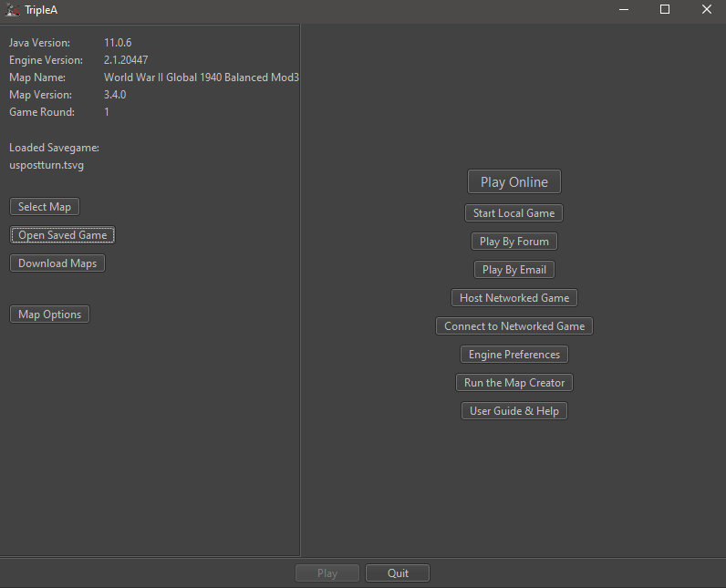Click the engine version '2.1.20447'
This screenshot has width=726, height=588.
coord(126,60)
